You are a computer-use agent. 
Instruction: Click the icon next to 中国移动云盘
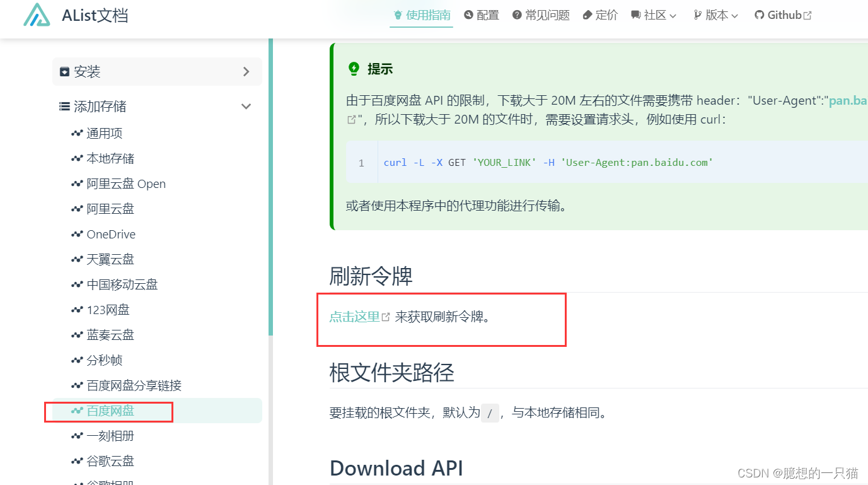point(77,284)
